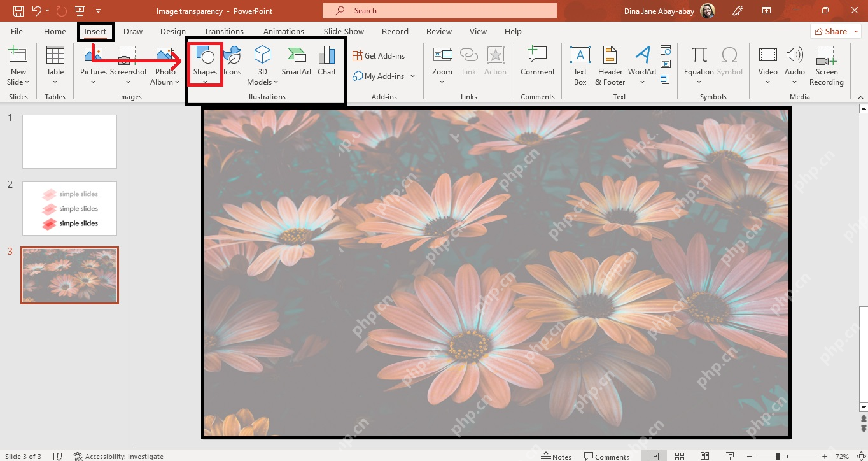Add a new Comment
The height and width of the screenshot is (461, 868).
click(538, 62)
